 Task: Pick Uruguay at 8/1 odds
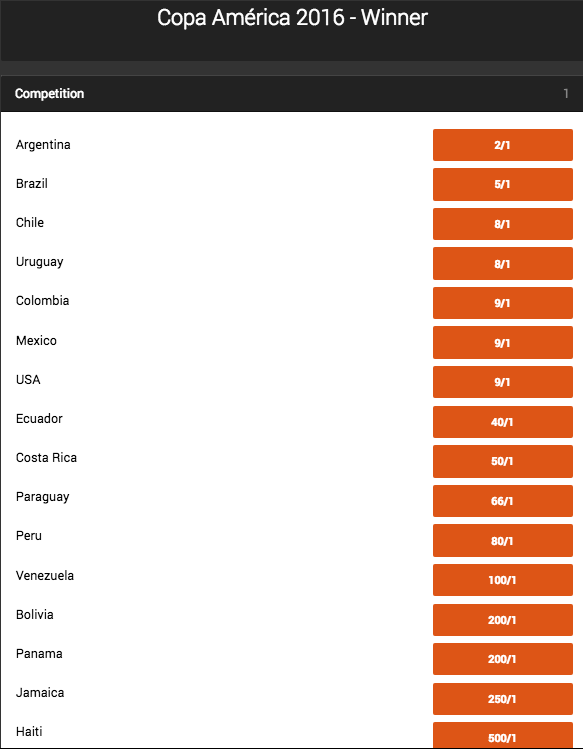pos(503,263)
